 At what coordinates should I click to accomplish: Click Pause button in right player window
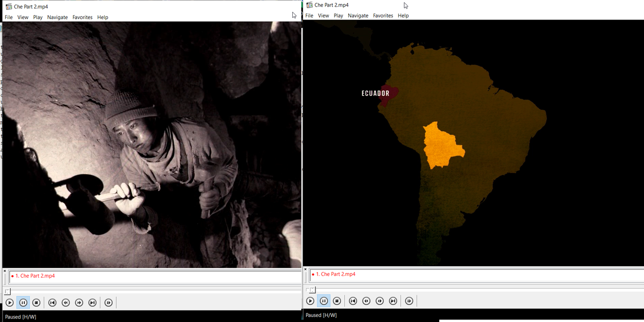point(324,301)
